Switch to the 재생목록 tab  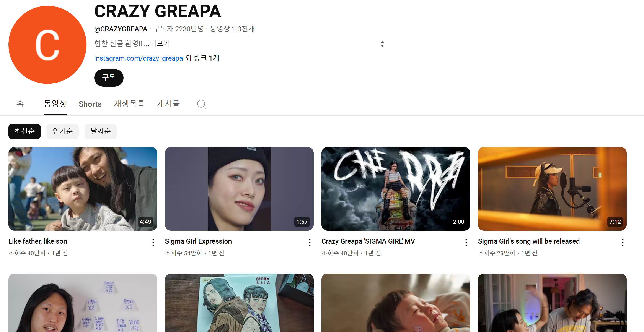pos(129,104)
